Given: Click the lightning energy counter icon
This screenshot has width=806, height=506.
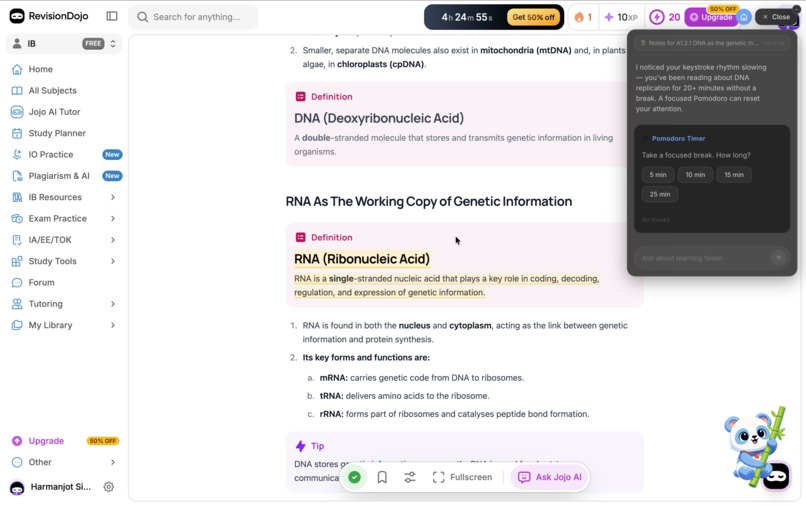Looking at the screenshot, I should pos(656,17).
